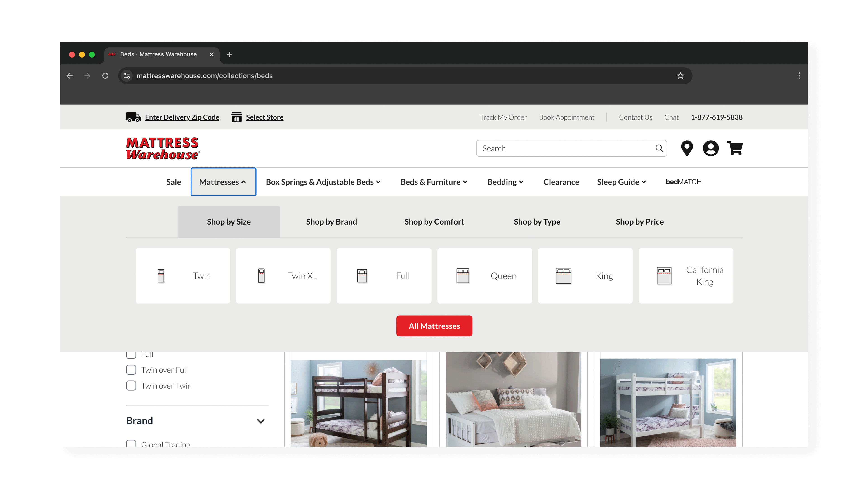Open the shopping cart icon

coord(735,148)
